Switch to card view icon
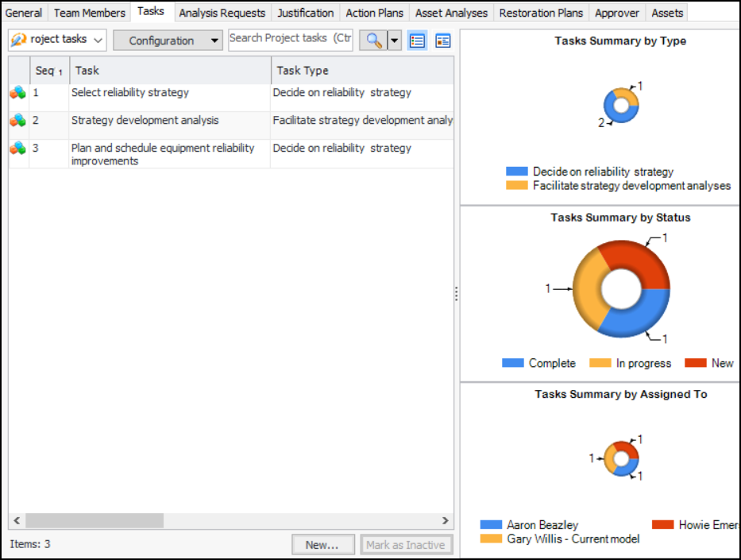The height and width of the screenshot is (560, 741). 443,41
